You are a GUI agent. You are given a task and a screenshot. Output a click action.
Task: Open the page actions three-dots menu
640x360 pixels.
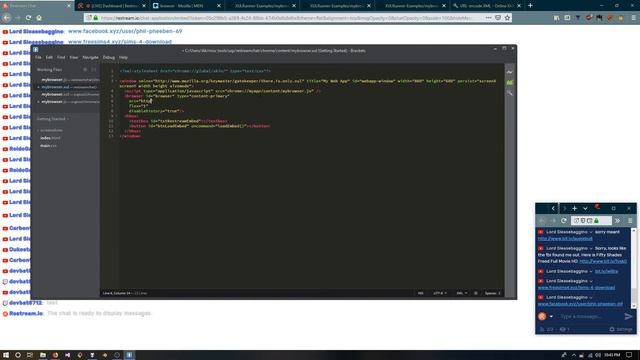pos(488,18)
